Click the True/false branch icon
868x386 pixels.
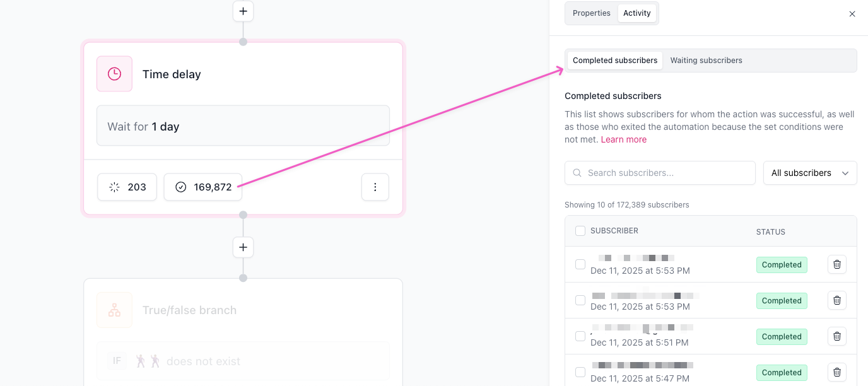(114, 310)
